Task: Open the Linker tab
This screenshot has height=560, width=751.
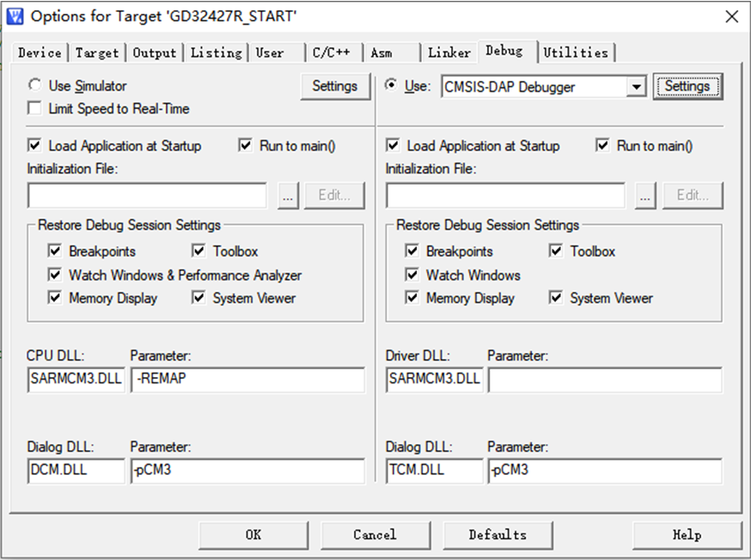Action: (449, 52)
